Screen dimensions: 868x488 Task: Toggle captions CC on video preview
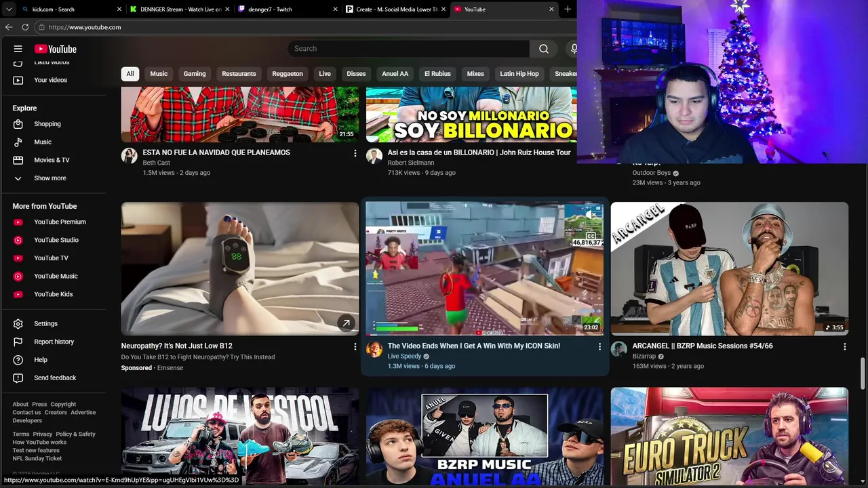coord(592,235)
